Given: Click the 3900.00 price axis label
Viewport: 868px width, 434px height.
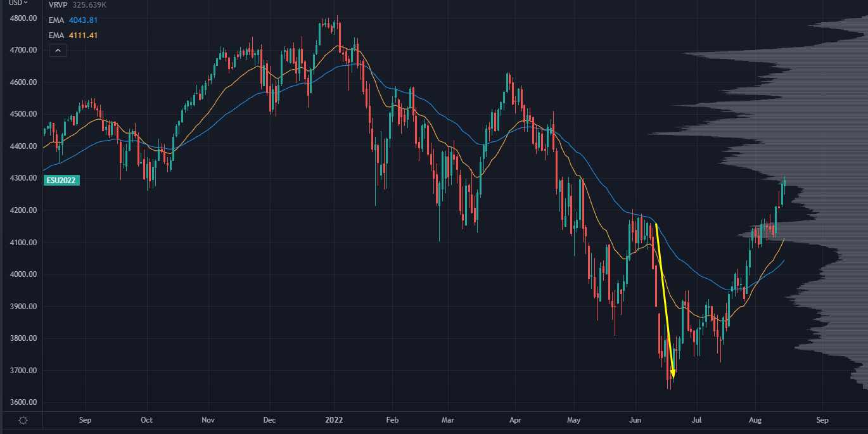Looking at the screenshot, I should tap(23, 307).
